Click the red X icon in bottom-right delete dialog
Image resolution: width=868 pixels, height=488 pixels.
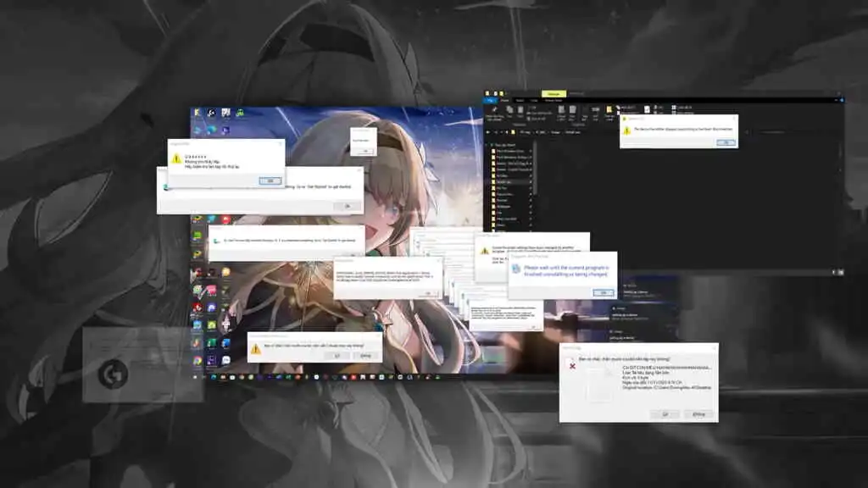572,366
